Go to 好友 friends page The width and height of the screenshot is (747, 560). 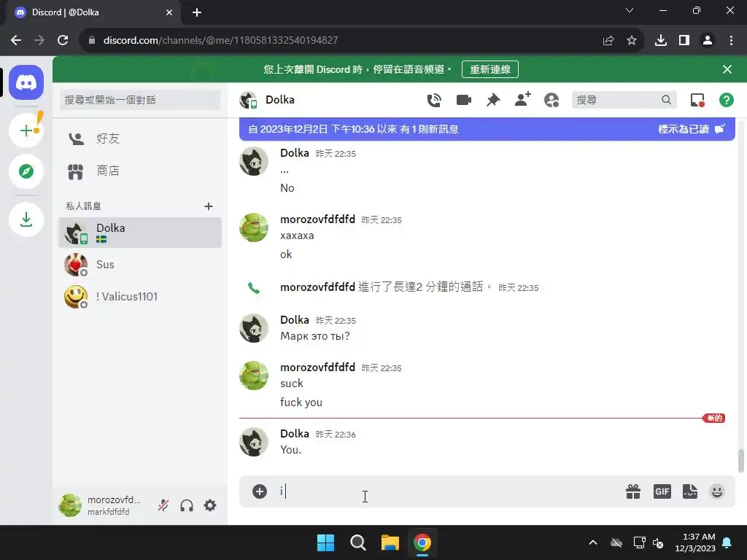pos(140,139)
